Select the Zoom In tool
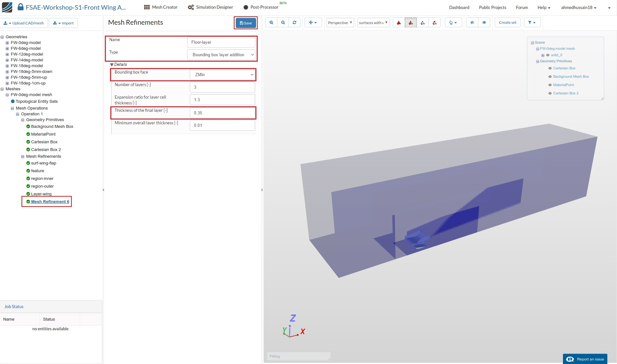 [271, 22]
